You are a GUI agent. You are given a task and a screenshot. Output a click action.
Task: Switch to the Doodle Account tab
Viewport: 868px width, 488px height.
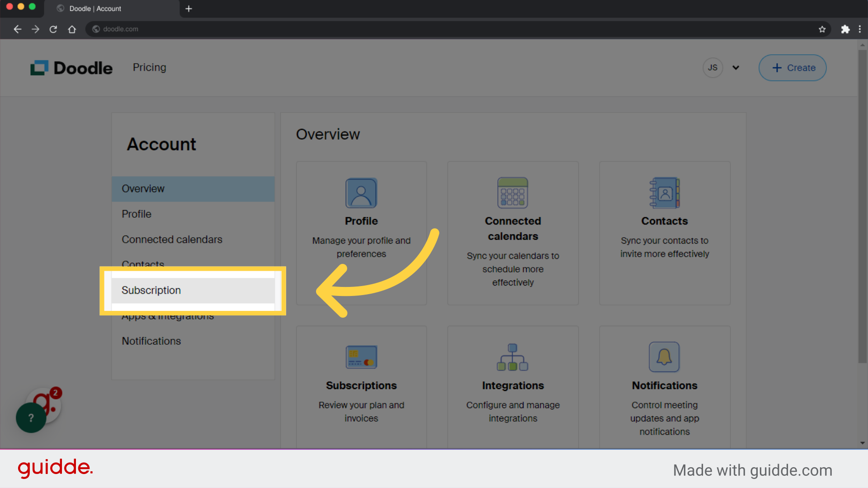point(95,8)
